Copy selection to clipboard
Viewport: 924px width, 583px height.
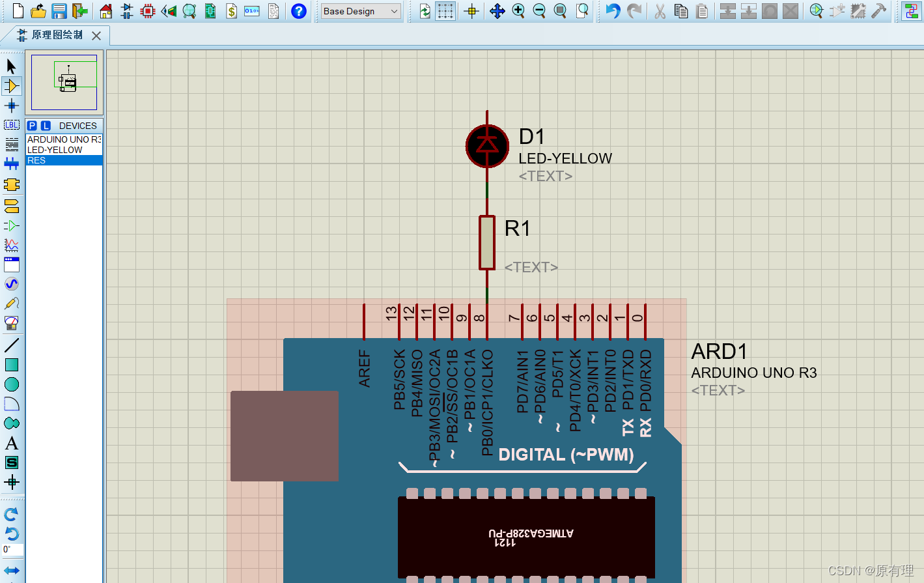coord(681,11)
